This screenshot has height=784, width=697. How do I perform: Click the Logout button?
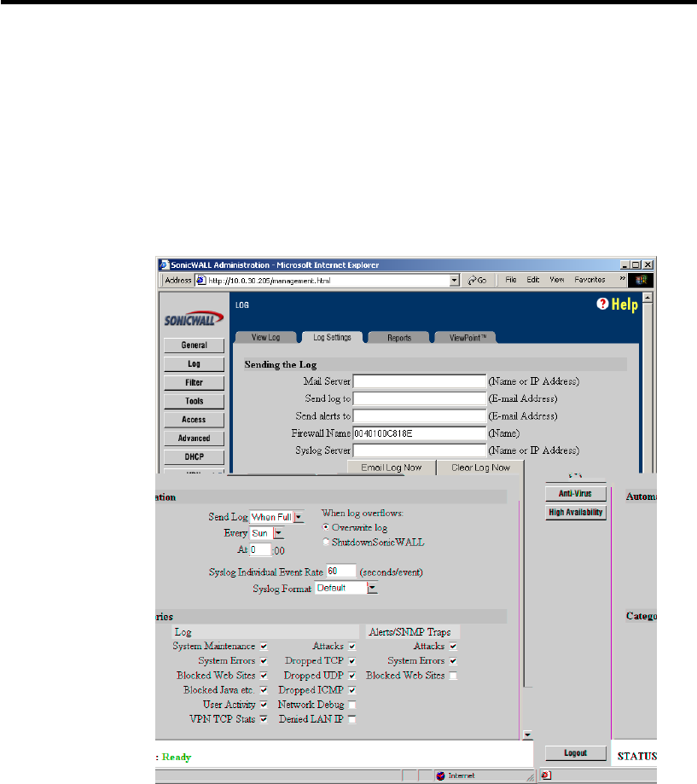[x=576, y=753]
